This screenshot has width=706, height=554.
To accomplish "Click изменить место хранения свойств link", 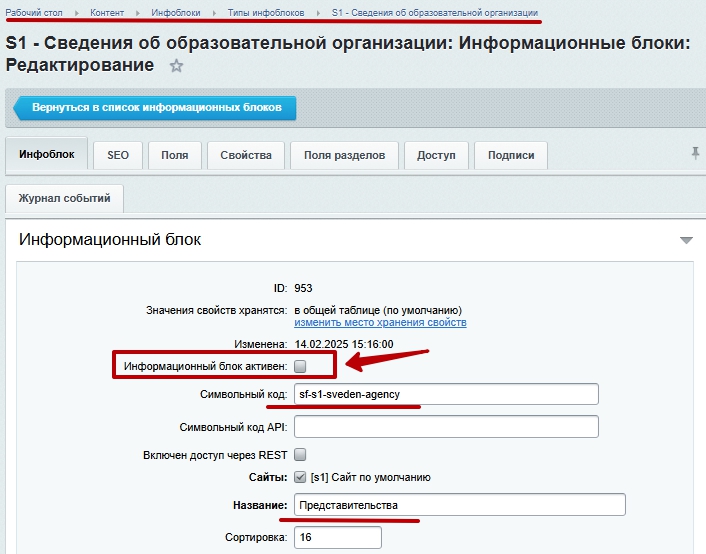I will (380, 323).
